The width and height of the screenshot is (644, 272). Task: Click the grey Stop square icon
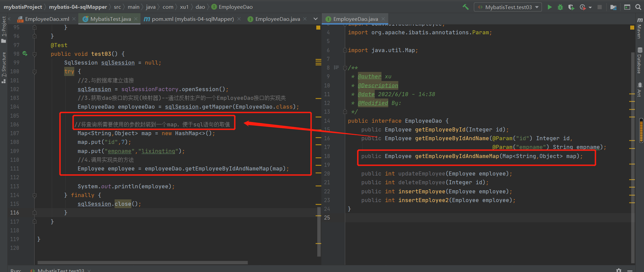click(600, 7)
